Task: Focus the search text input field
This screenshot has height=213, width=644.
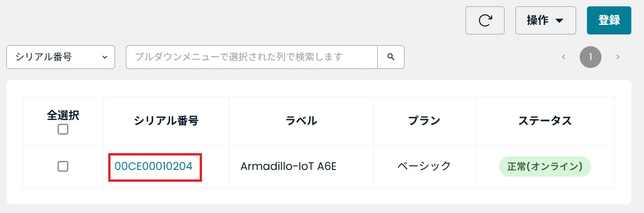Action: point(251,57)
